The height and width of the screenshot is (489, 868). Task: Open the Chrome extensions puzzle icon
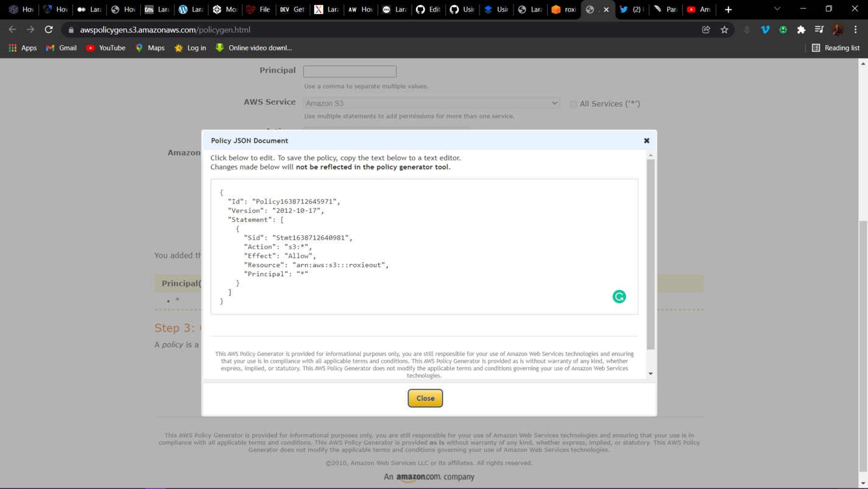point(801,30)
